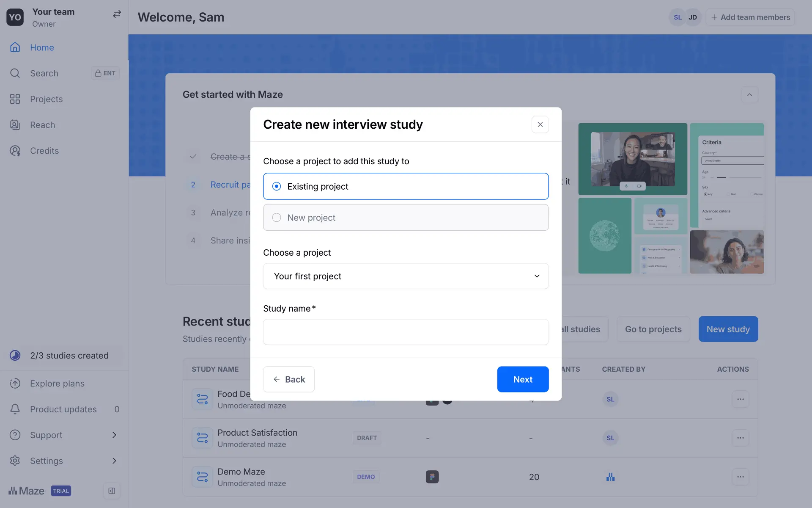Click the Reach sidebar icon
812x508 pixels.
click(x=15, y=125)
